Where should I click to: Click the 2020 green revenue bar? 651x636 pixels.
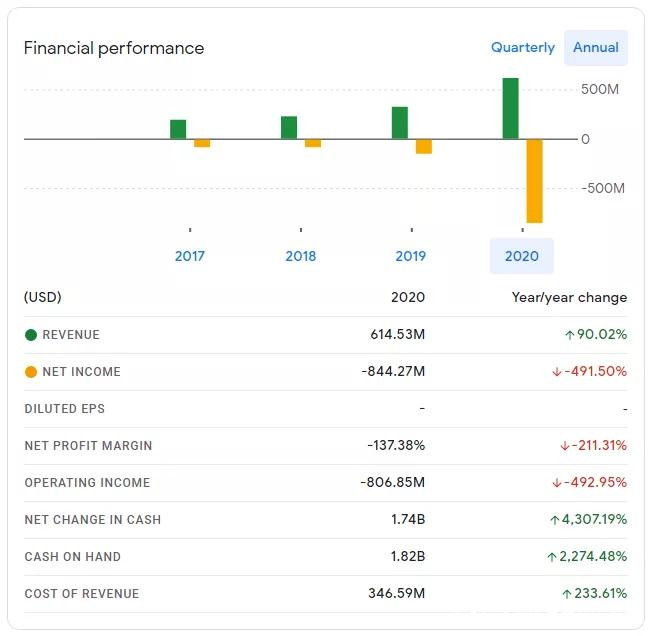click(510, 108)
